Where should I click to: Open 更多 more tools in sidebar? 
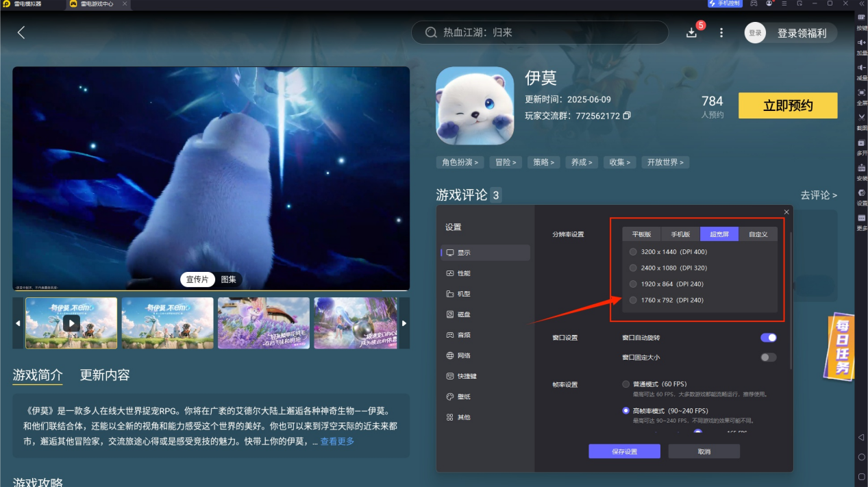[861, 222]
